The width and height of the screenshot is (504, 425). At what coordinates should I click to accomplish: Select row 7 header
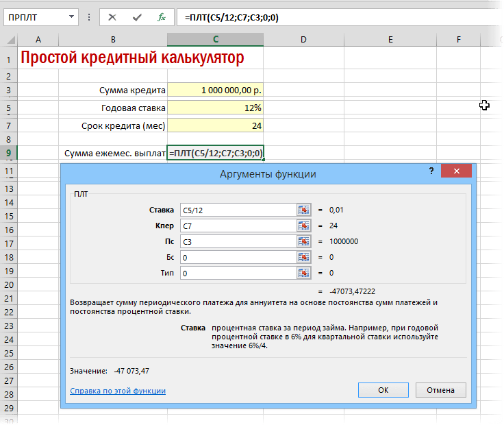point(9,125)
